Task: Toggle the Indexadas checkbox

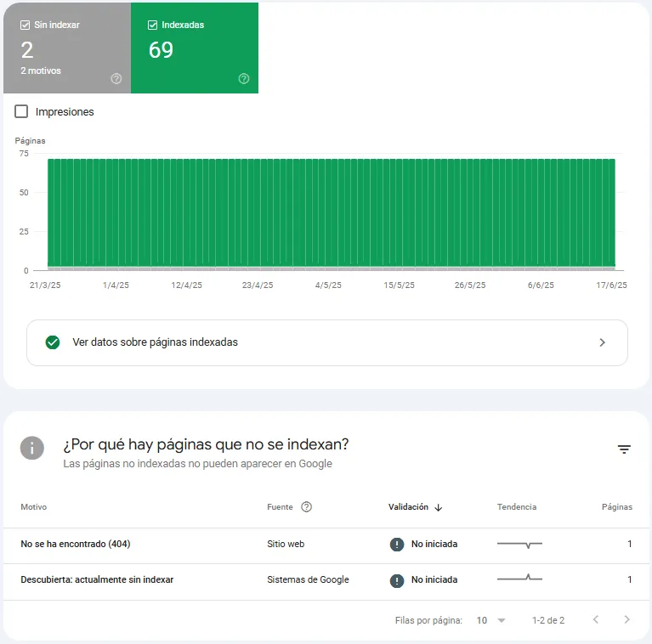Action: [153, 25]
